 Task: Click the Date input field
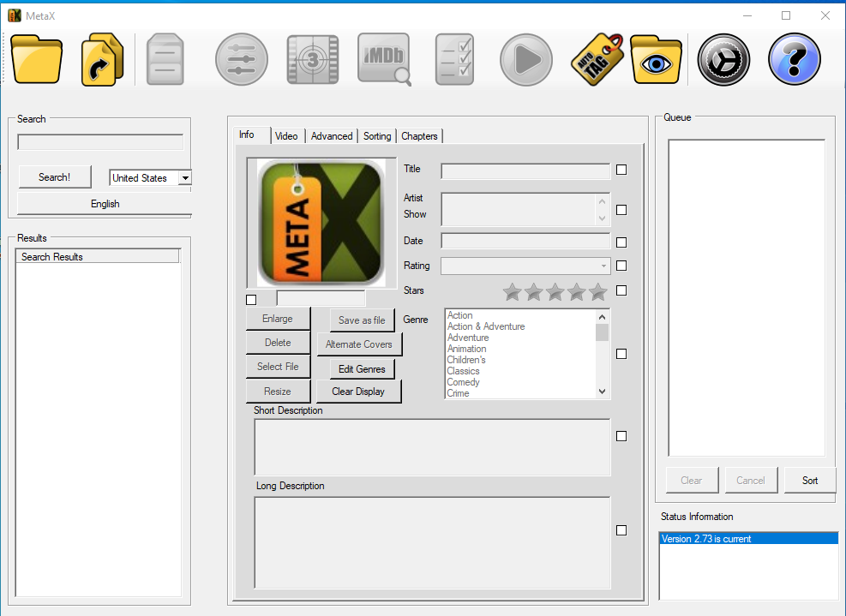525,241
